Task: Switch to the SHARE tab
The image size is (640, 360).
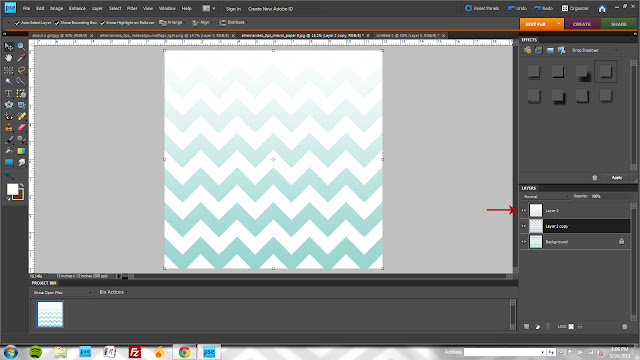Action: (618, 24)
